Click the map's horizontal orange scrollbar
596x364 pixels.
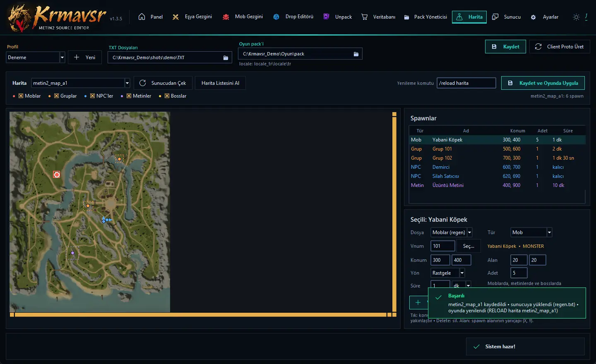coord(200,315)
